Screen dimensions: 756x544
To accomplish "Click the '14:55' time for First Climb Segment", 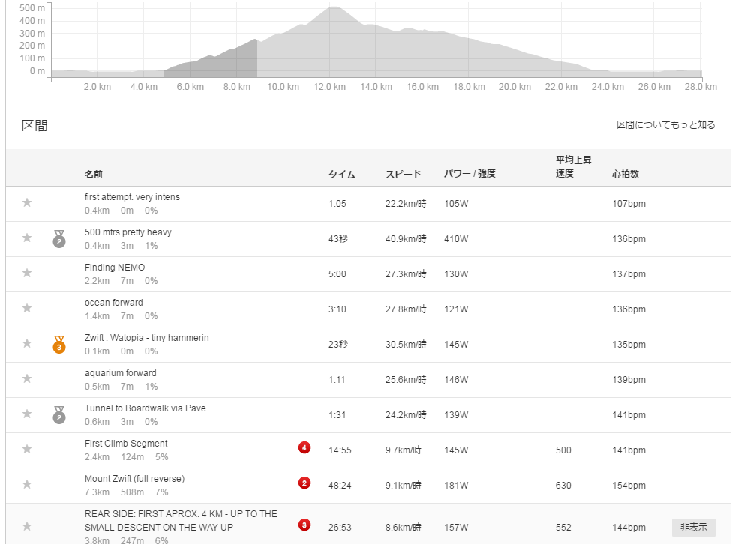I will click(340, 450).
